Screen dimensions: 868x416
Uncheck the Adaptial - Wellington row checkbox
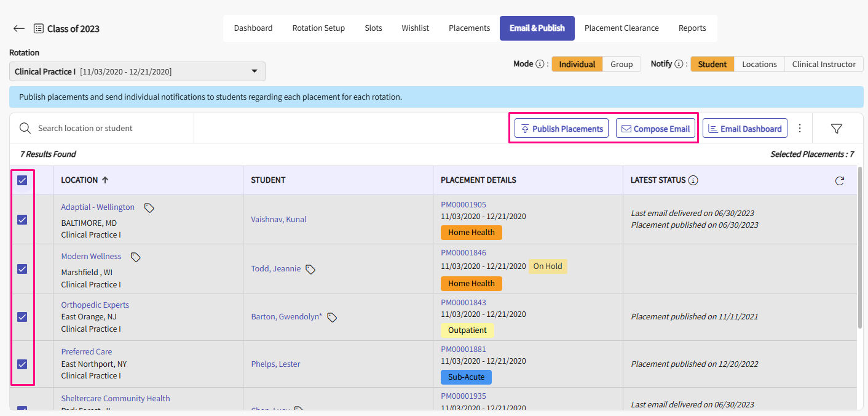(x=22, y=220)
